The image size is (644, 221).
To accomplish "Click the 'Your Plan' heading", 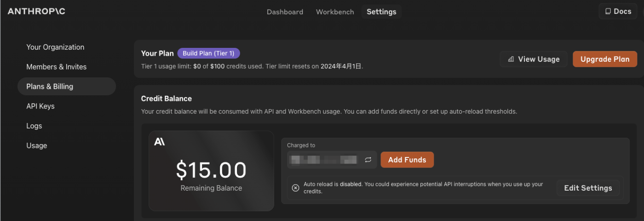I will (157, 53).
